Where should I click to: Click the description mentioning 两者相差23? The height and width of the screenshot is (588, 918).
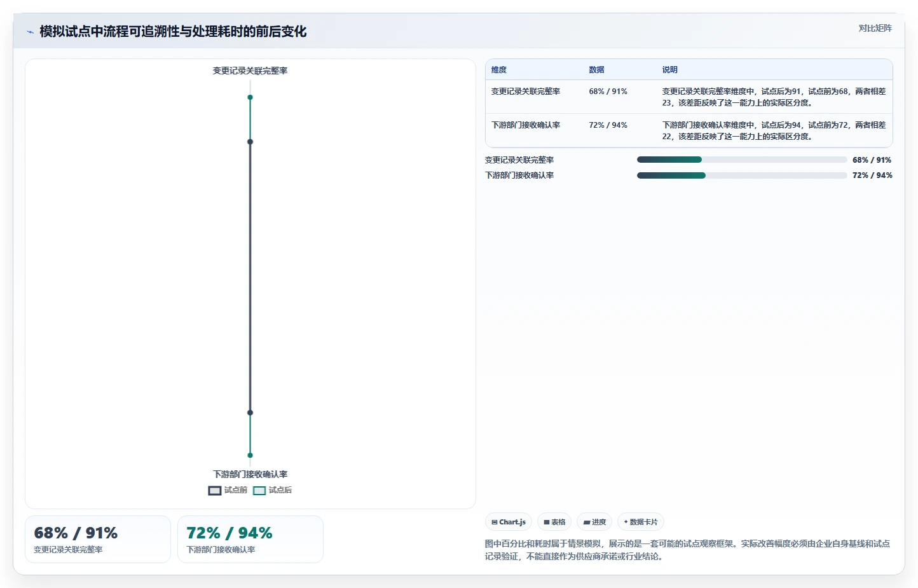pos(774,97)
